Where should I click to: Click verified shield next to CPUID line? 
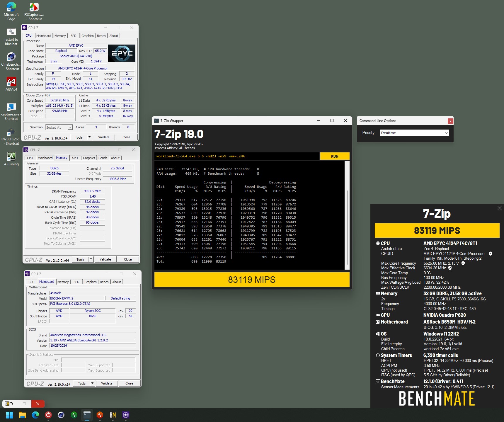pos(490,253)
